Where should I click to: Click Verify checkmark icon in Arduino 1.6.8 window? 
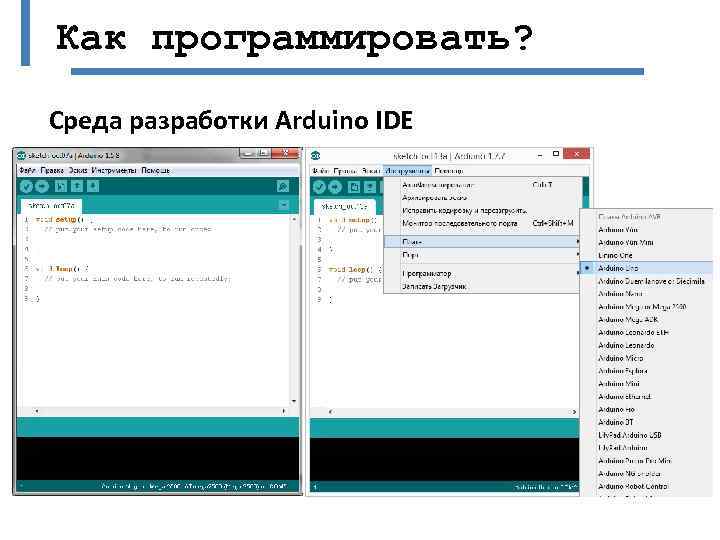[x=26, y=186]
